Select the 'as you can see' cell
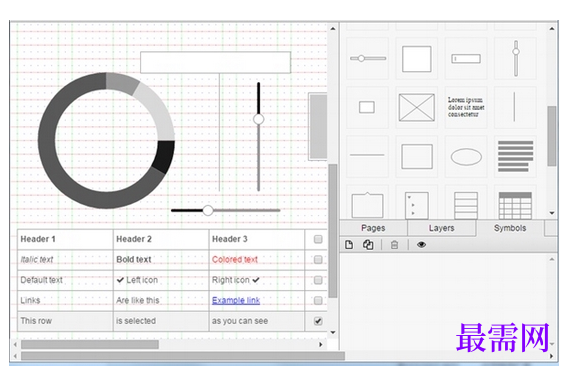This screenshot has height=369, width=568. tap(257, 321)
